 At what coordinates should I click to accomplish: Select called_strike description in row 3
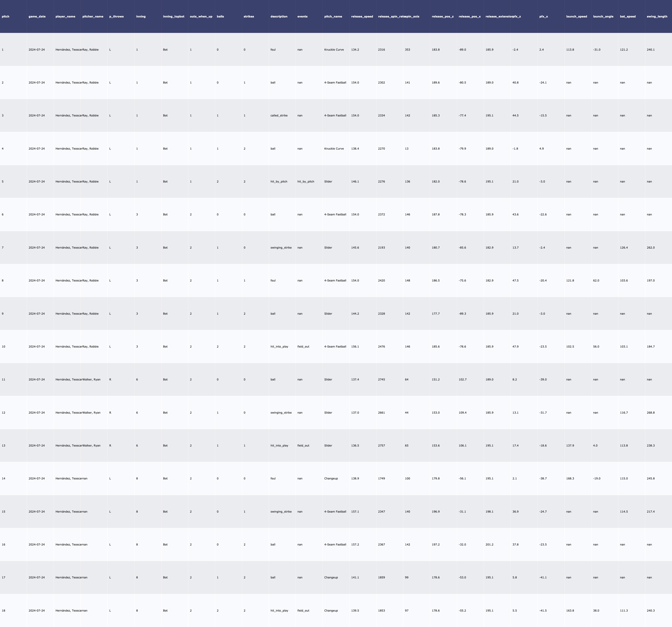pos(279,116)
